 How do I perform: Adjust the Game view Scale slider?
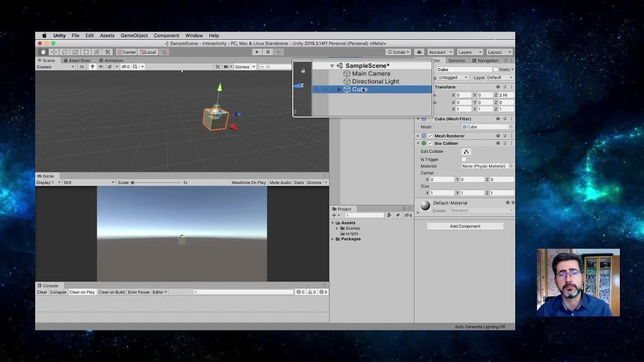(156, 183)
